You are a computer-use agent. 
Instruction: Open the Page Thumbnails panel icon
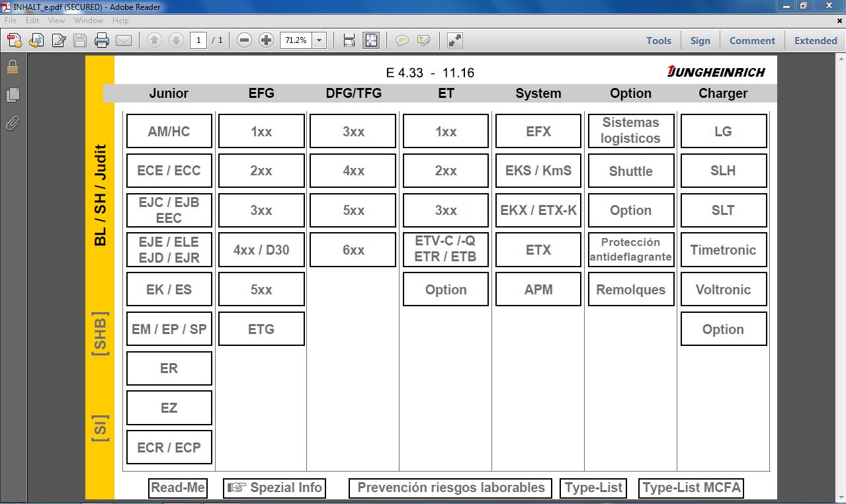pos(12,95)
